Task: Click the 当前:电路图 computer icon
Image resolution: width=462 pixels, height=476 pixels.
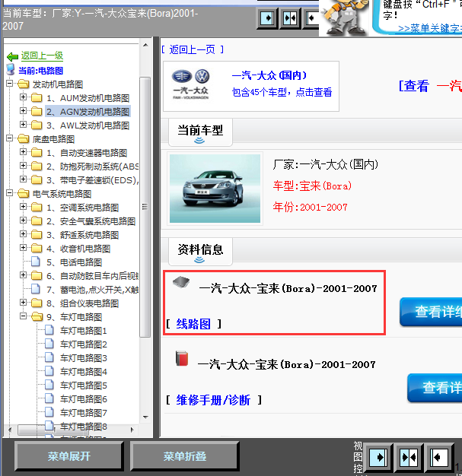Action: coord(11,69)
